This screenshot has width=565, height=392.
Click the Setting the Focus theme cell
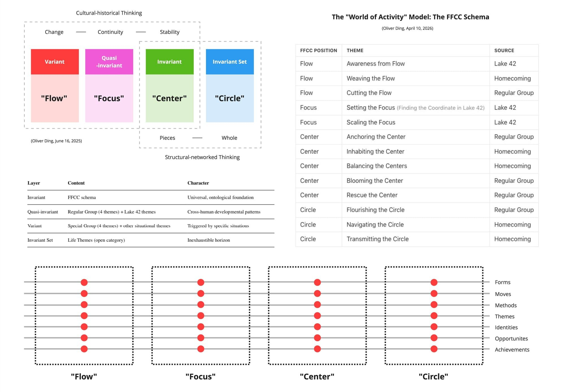tap(371, 108)
